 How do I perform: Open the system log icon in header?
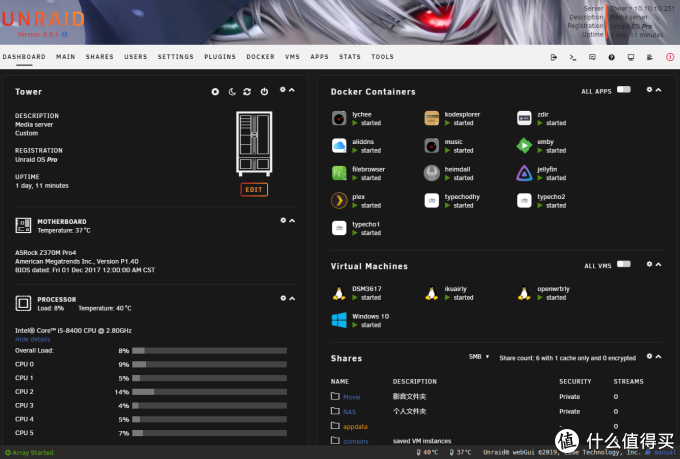650,57
